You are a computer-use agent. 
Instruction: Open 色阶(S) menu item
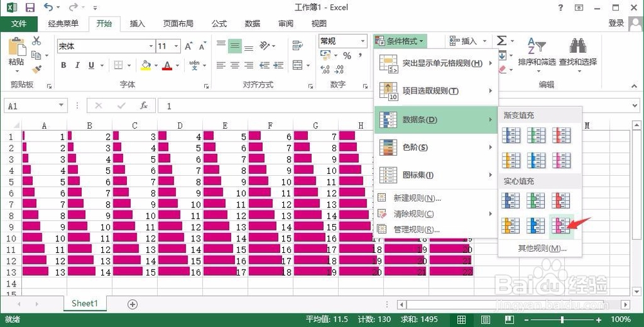(436, 147)
